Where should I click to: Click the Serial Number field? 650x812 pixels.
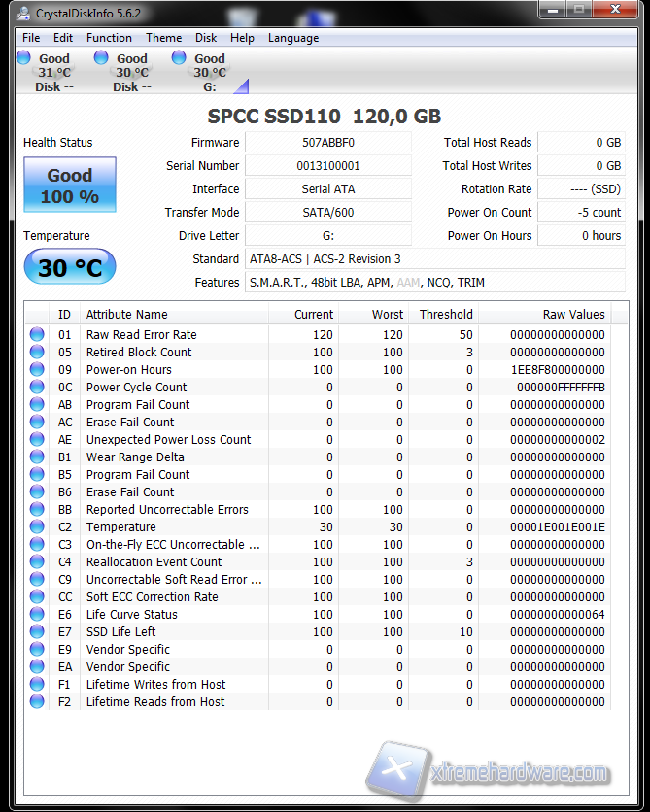[x=327, y=166]
